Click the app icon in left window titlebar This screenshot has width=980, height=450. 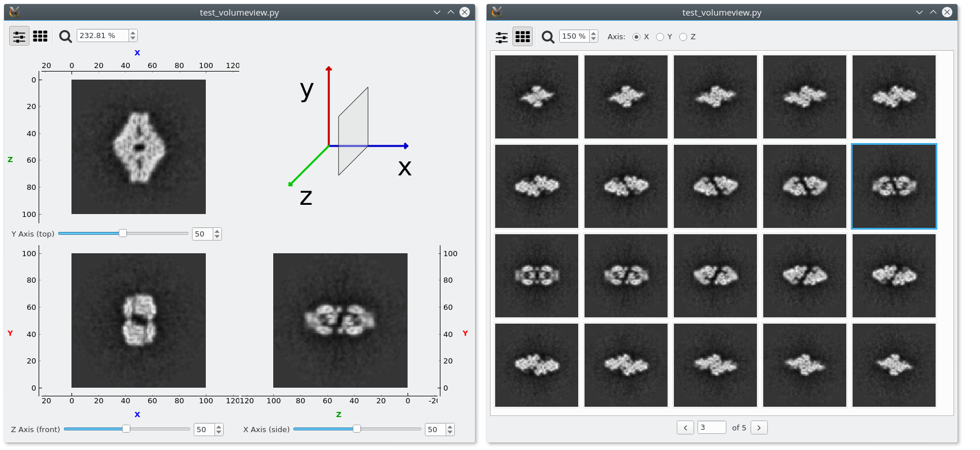click(x=14, y=12)
